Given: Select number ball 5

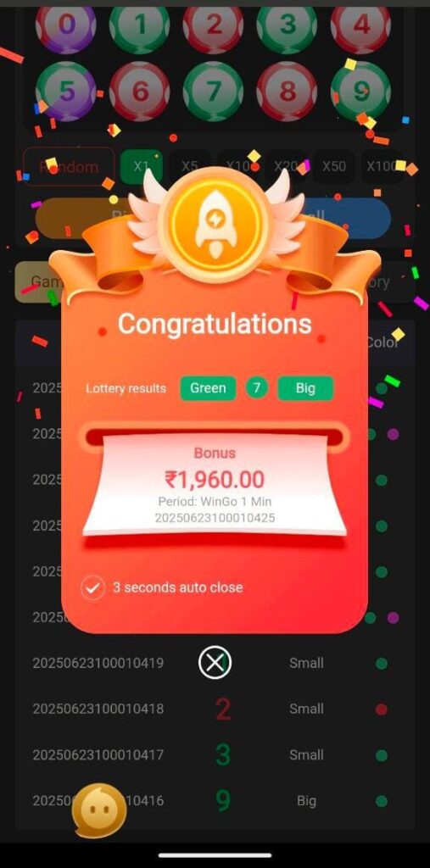Looking at the screenshot, I should click(x=66, y=92).
